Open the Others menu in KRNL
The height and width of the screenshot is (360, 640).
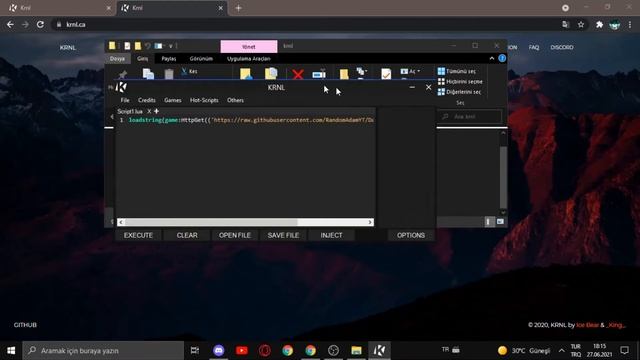click(x=236, y=100)
